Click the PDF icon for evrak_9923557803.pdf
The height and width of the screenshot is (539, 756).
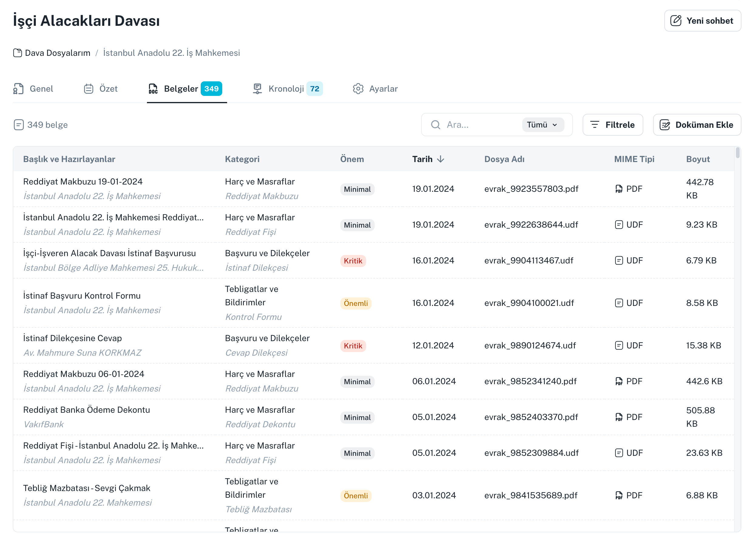pyautogui.click(x=619, y=189)
